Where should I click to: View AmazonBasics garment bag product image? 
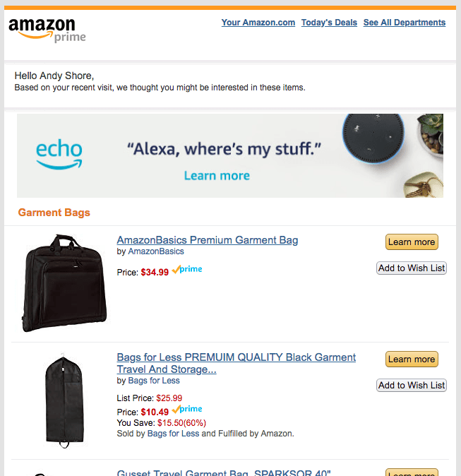pyautogui.click(x=61, y=282)
